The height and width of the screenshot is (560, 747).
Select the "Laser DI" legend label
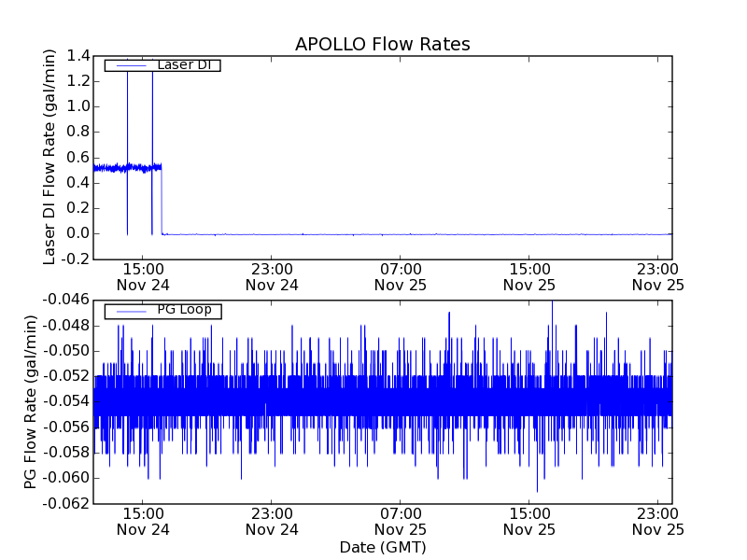click(x=183, y=64)
